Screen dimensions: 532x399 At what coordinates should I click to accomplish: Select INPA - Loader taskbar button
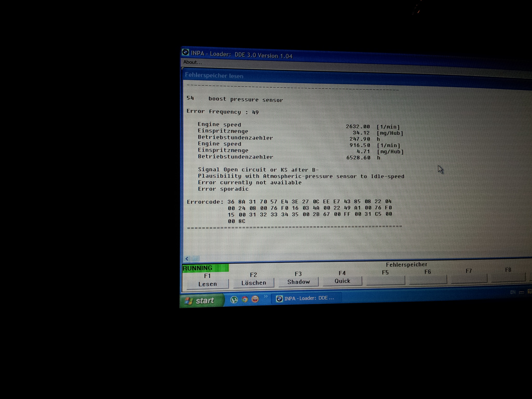click(307, 298)
